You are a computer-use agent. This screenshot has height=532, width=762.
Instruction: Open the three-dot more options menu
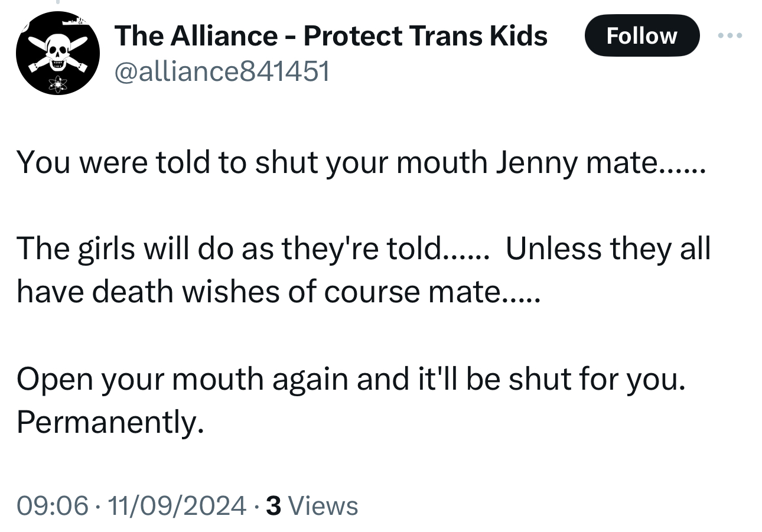[730, 36]
